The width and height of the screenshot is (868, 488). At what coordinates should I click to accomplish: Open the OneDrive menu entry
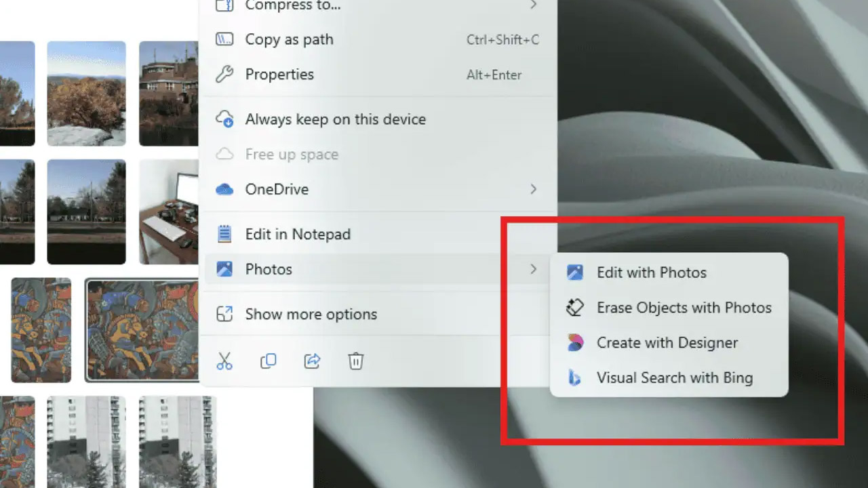coord(378,190)
